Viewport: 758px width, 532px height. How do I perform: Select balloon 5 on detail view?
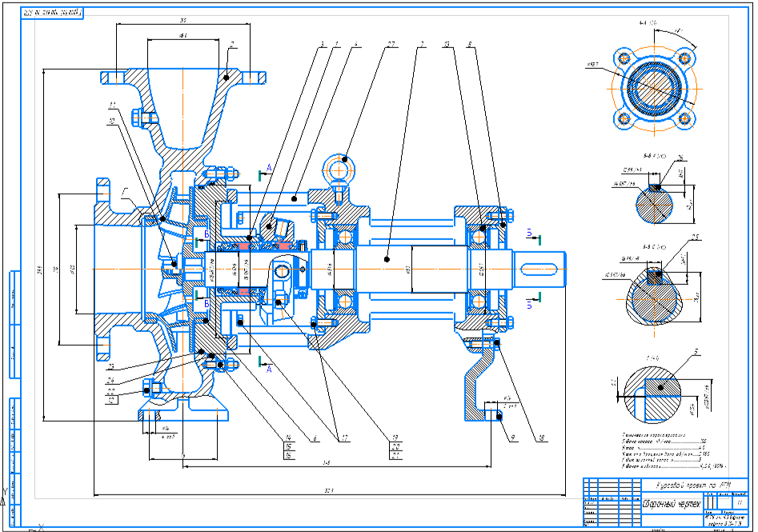[x=696, y=352]
